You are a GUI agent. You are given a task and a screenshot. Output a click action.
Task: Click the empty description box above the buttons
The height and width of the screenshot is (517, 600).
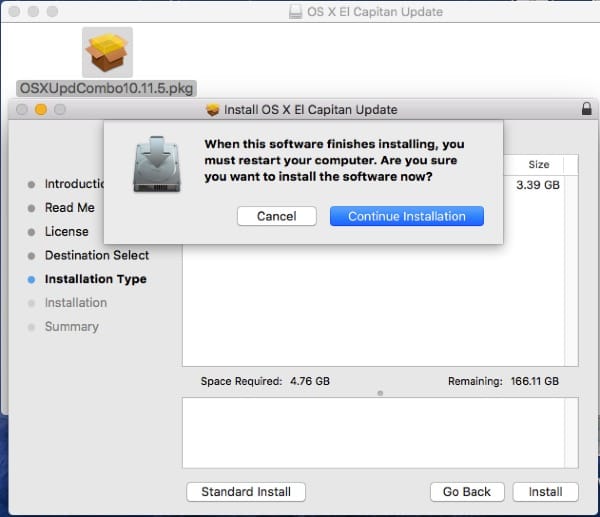click(x=379, y=432)
